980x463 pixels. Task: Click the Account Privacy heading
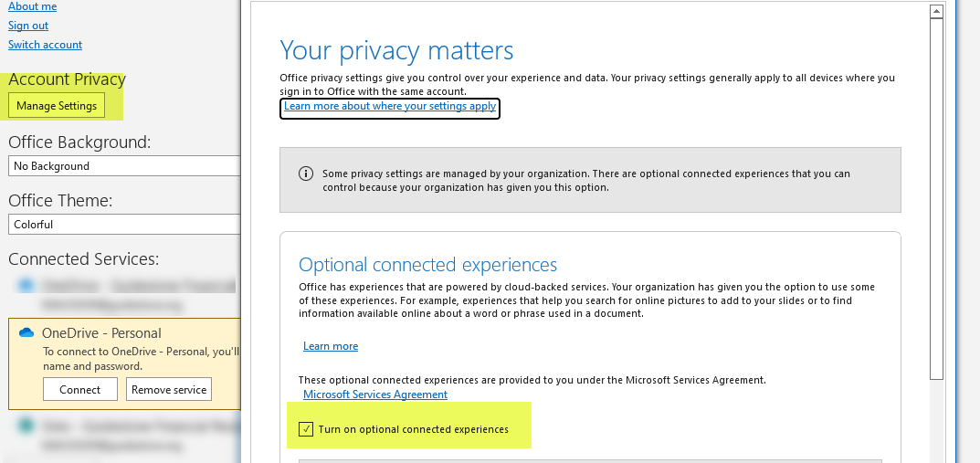[67, 79]
